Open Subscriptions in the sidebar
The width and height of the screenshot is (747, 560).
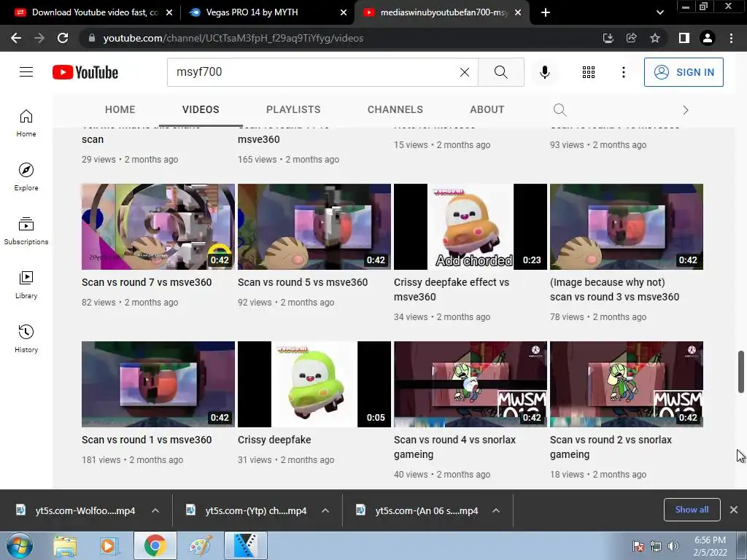click(26, 231)
